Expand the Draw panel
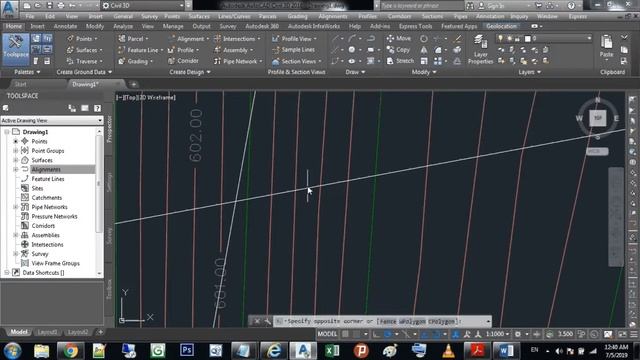640x360 pixels. [x=355, y=72]
